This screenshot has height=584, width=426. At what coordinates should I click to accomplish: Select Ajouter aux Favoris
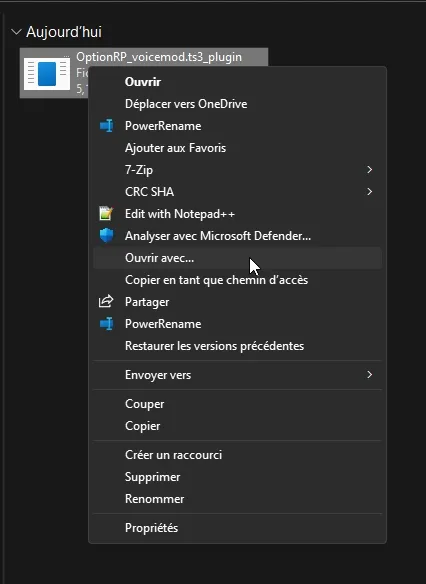pos(237,148)
